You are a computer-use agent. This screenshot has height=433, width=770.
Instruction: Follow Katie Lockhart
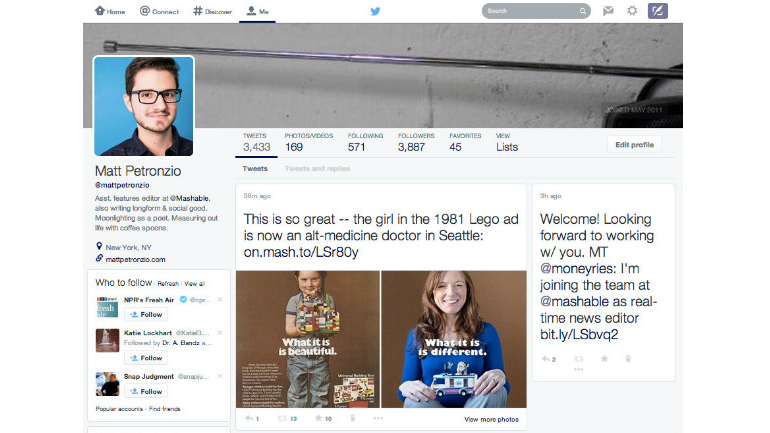[146, 357]
